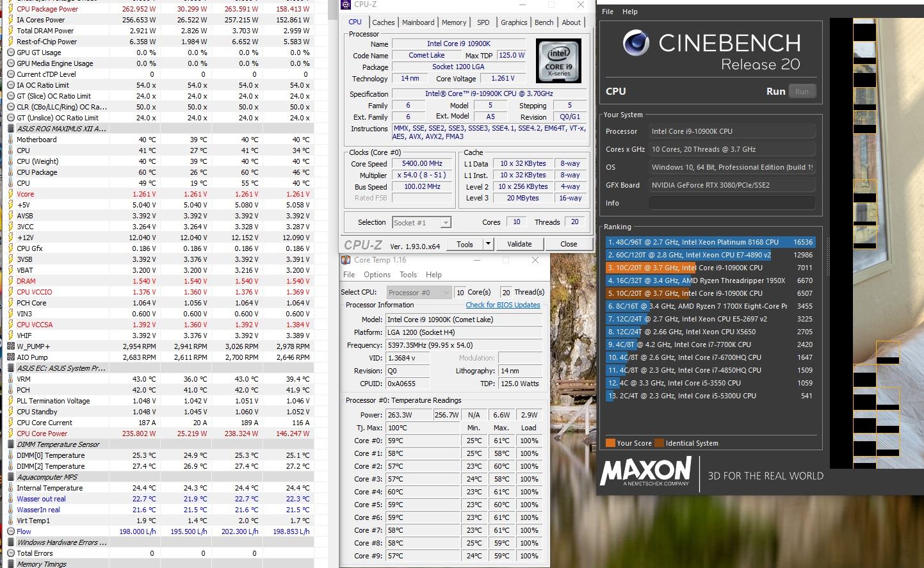Open the File menu in Cinebench
This screenshot has width=924, height=568.
608,12
